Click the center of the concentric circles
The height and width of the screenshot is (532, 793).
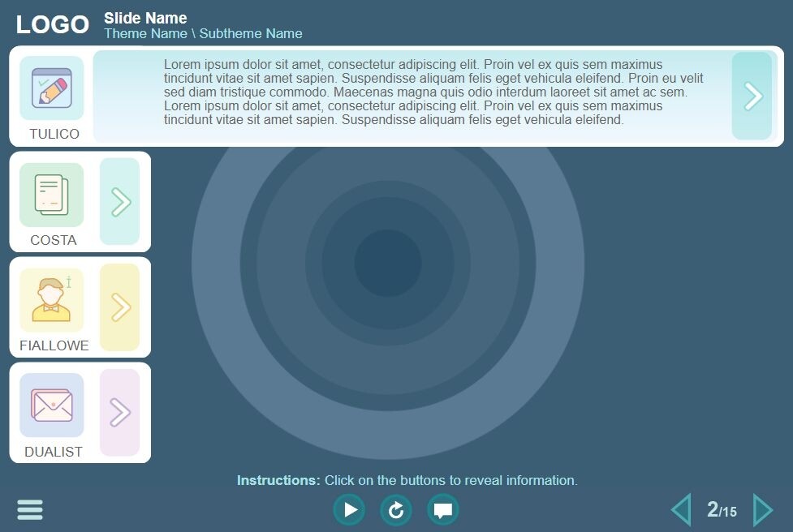coord(388,263)
